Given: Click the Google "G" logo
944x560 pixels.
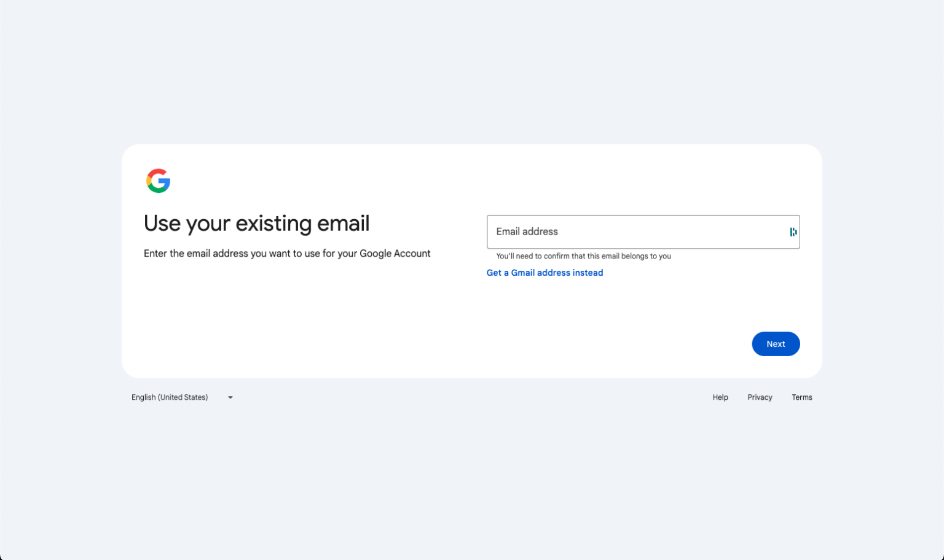Looking at the screenshot, I should pos(158,181).
